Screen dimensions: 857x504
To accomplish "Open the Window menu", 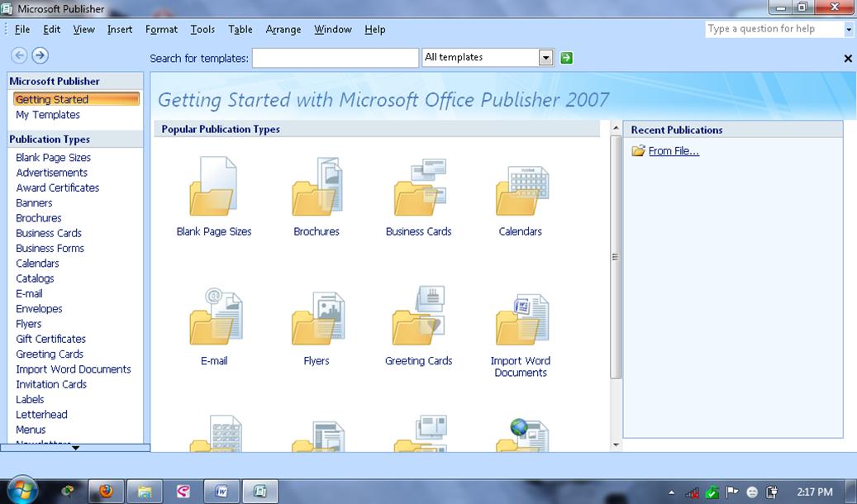I will click(x=333, y=30).
